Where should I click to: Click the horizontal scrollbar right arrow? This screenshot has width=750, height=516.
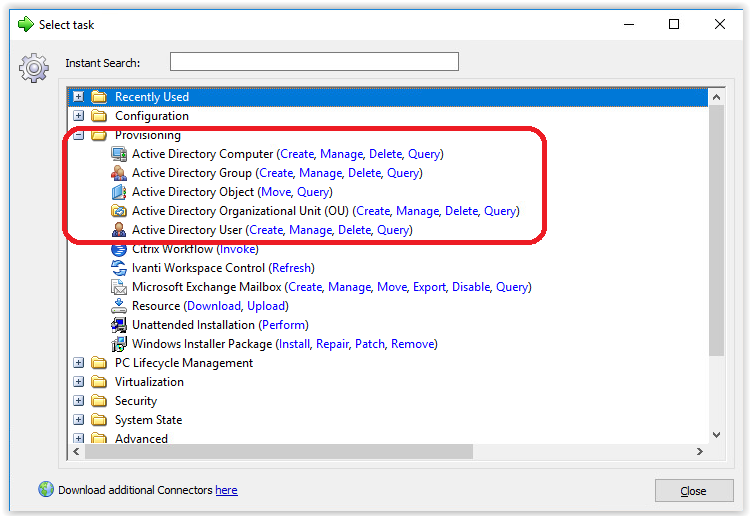click(x=700, y=451)
